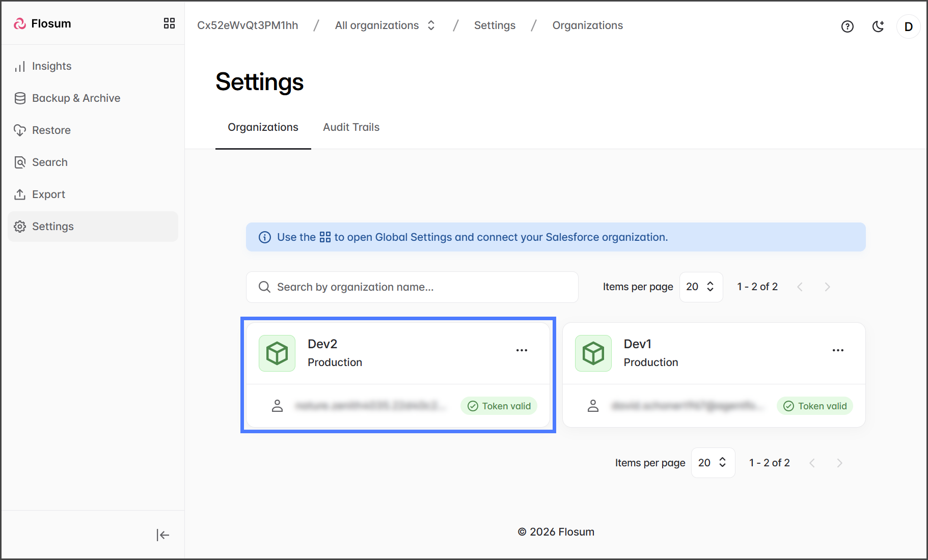Viewport: 928px width, 560px height.
Task: Click the Cx52eWvQt3PM1hh breadcrumb link
Action: [x=248, y=25]
